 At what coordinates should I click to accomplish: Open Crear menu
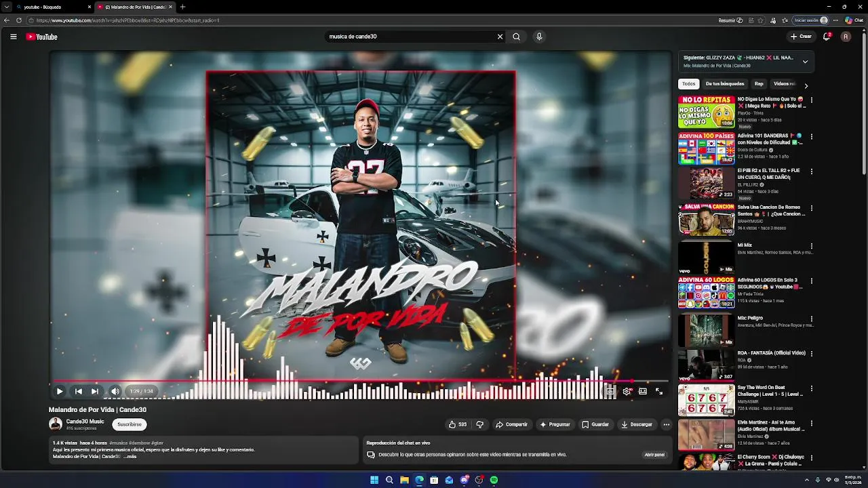[801, 37]
